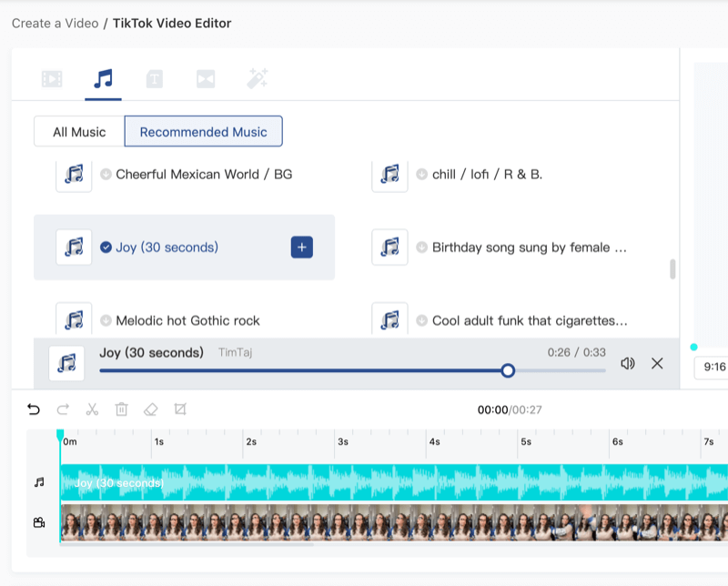728x586 pixels.
Task: Open the magic wand effects tab
Action: tap(257, 79)
